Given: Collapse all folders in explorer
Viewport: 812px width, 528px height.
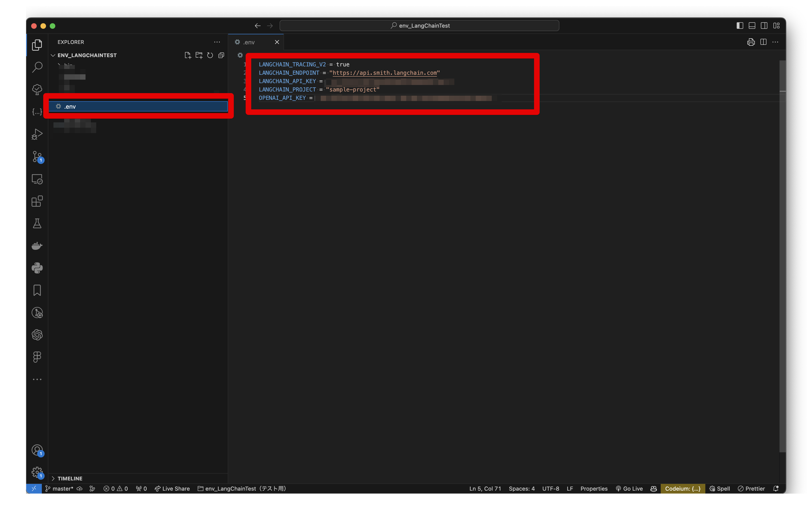Looking at the screenshot, I should pos(221,55).
